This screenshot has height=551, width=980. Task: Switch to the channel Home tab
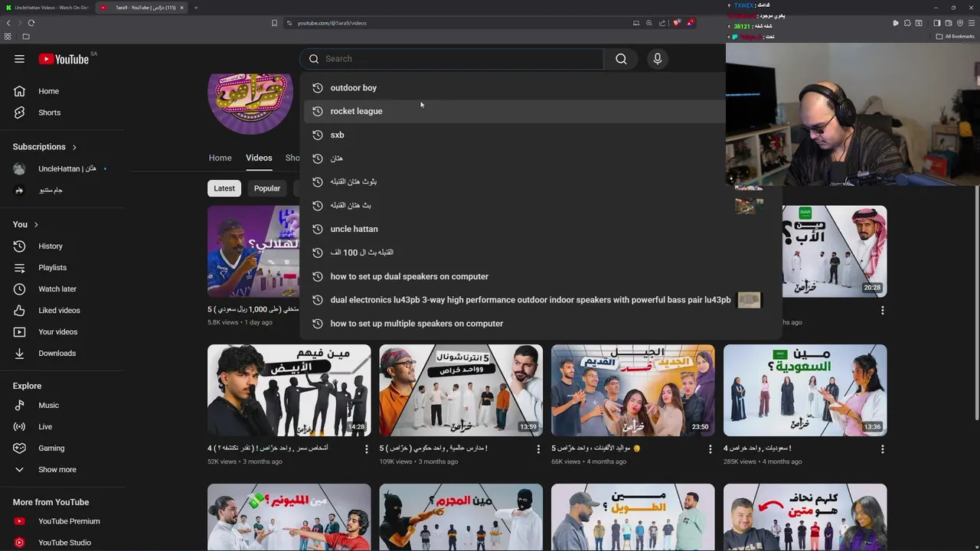click(220, 158)
